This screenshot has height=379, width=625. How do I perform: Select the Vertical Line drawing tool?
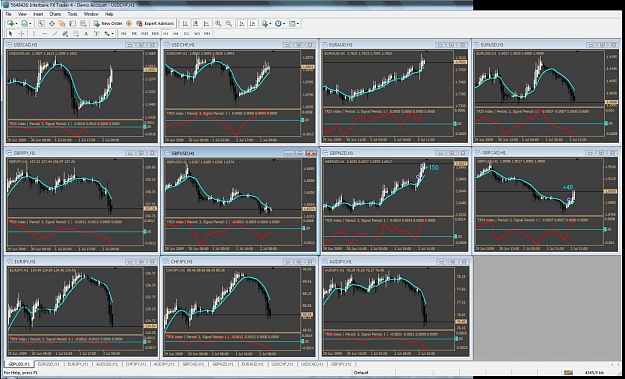[x=34, y=33]
